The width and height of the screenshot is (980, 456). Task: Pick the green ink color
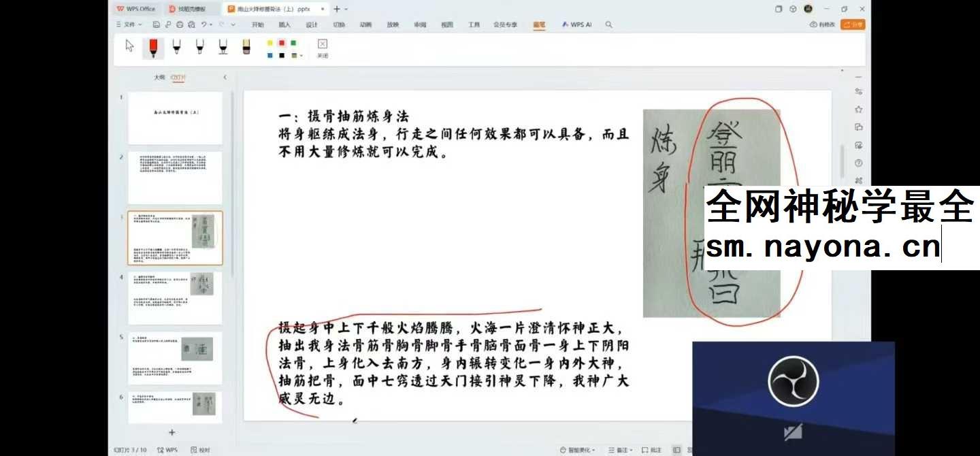coord(293,43)
